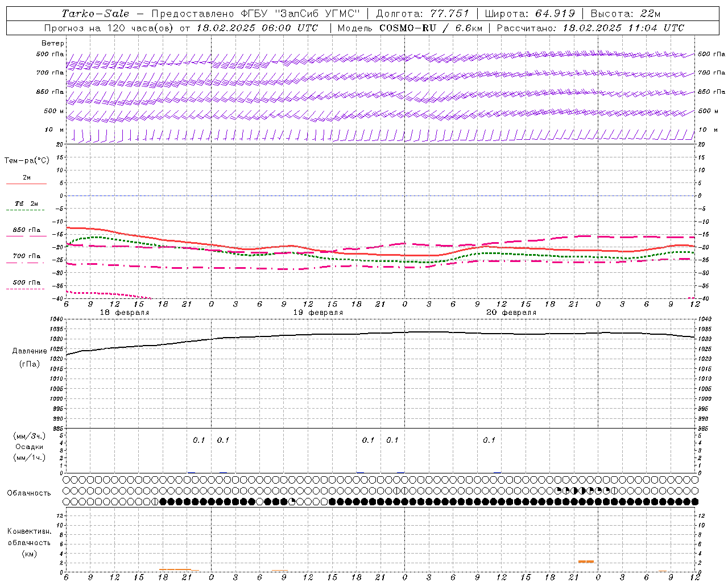Click the 19 февраля date label
The width and height of the screenshot is (728, 582).
pyautogui.click(x=318, y=313)
